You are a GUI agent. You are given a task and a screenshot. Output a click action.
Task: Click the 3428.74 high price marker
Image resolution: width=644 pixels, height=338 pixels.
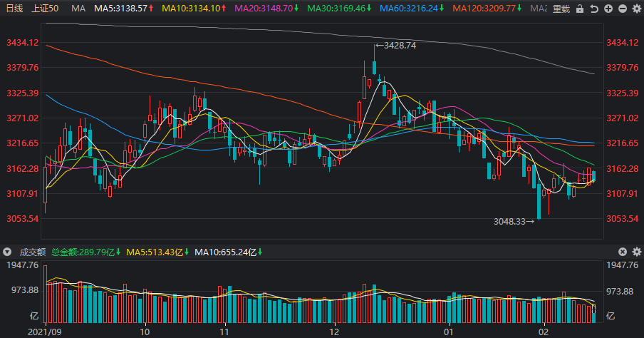pyautogui.click(x=396, y=46)
